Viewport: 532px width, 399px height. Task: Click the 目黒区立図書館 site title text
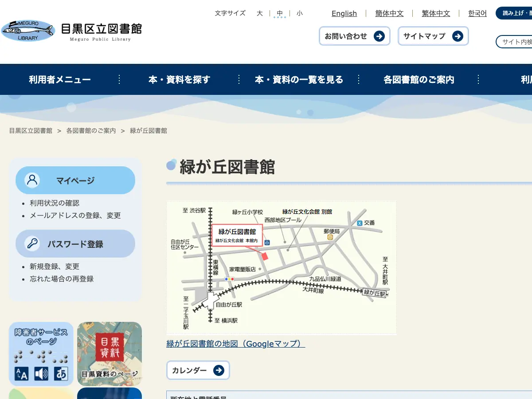click(101, 29)
